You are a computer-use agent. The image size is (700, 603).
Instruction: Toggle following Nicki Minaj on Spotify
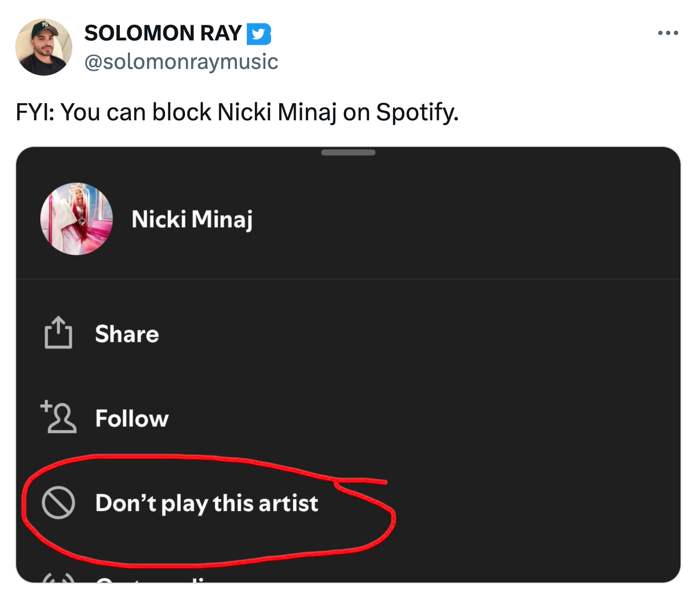133,418
